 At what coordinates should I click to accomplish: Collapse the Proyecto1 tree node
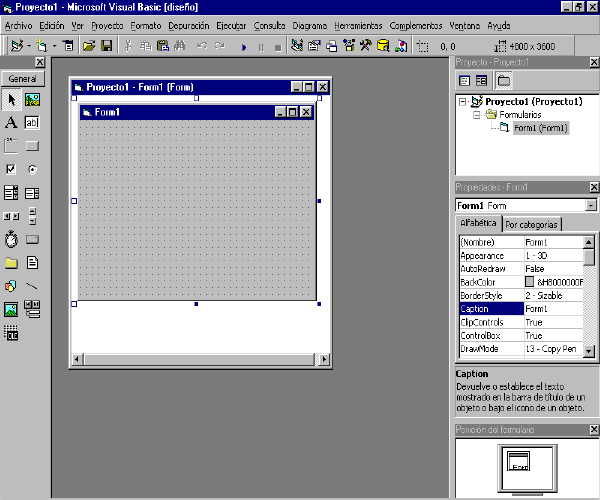[463, 102]
